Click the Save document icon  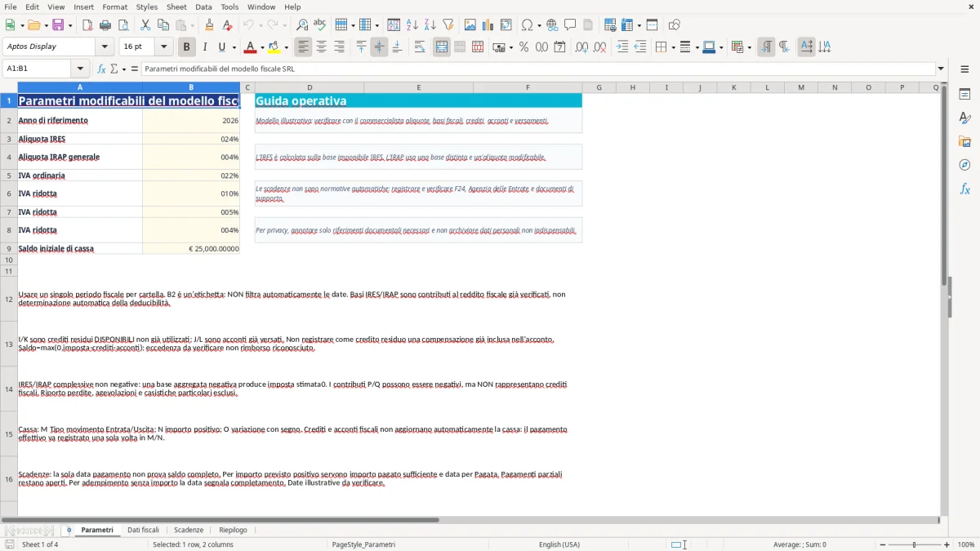click(58, 24)
